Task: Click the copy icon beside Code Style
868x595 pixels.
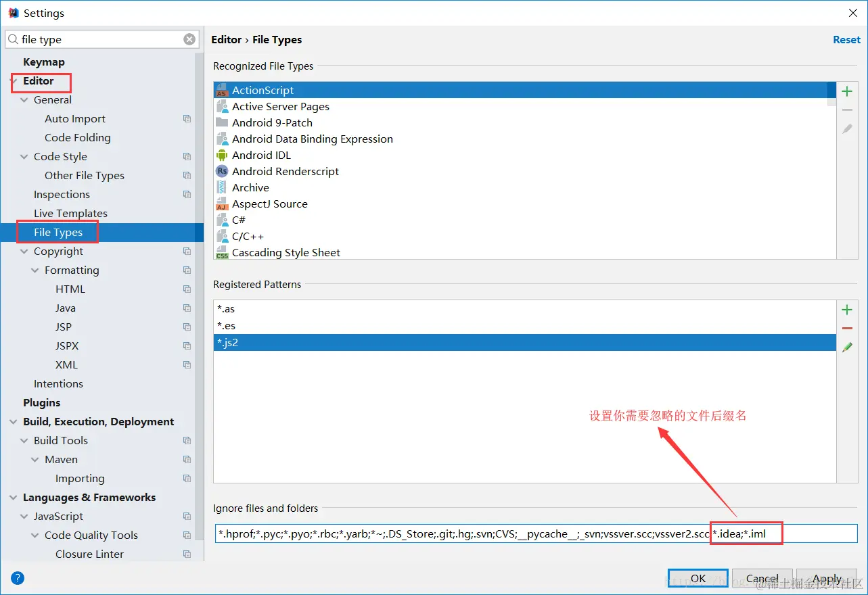Action: click(x=187, y=157)
